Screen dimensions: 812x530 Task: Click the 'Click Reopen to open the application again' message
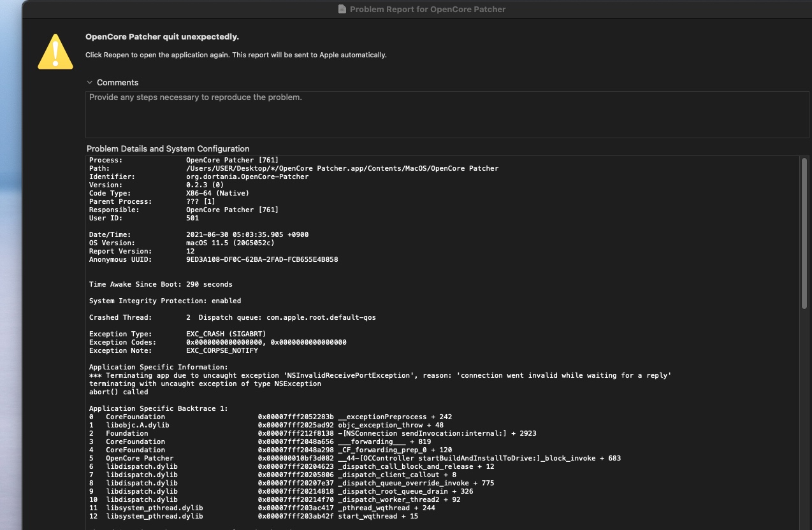pos(236,55)
